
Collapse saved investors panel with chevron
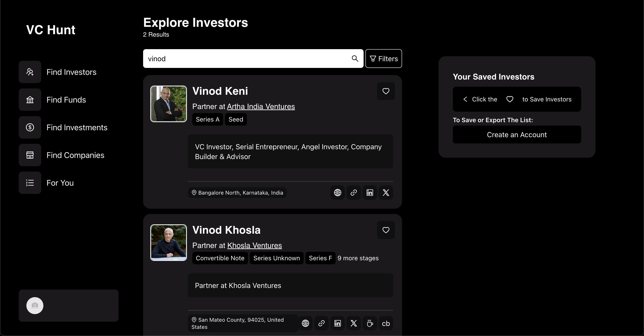(x=465, y=99)
